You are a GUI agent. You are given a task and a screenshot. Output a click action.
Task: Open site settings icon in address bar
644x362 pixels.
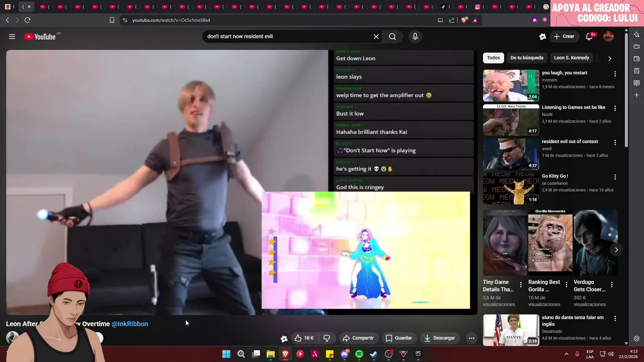[125, 20]
